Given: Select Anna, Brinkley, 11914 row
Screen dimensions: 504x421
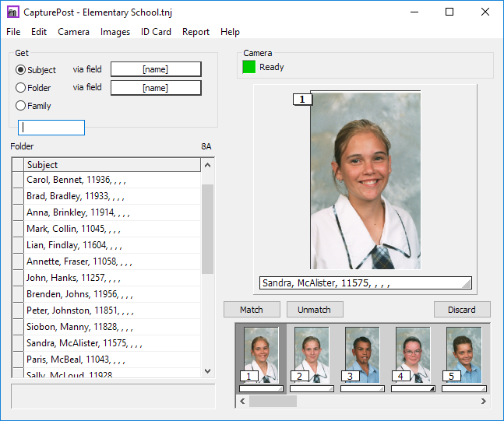Looking at the screenshot, I should point(112,212).
